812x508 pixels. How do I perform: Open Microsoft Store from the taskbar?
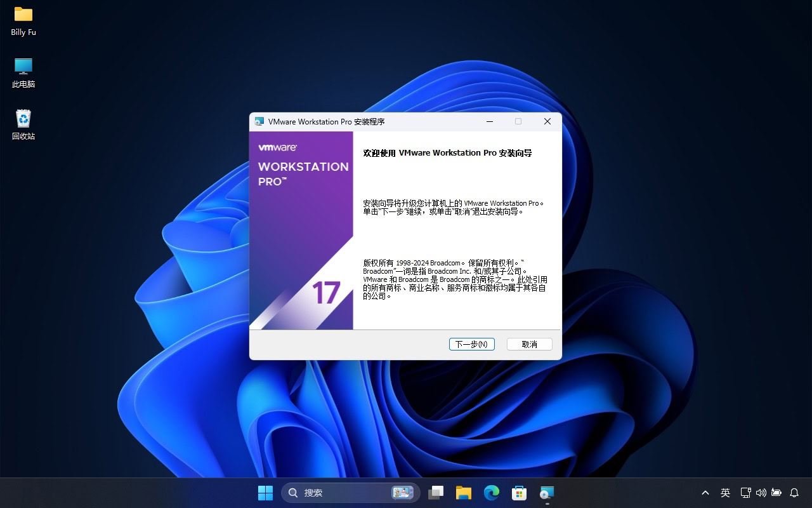click(519, 493)
